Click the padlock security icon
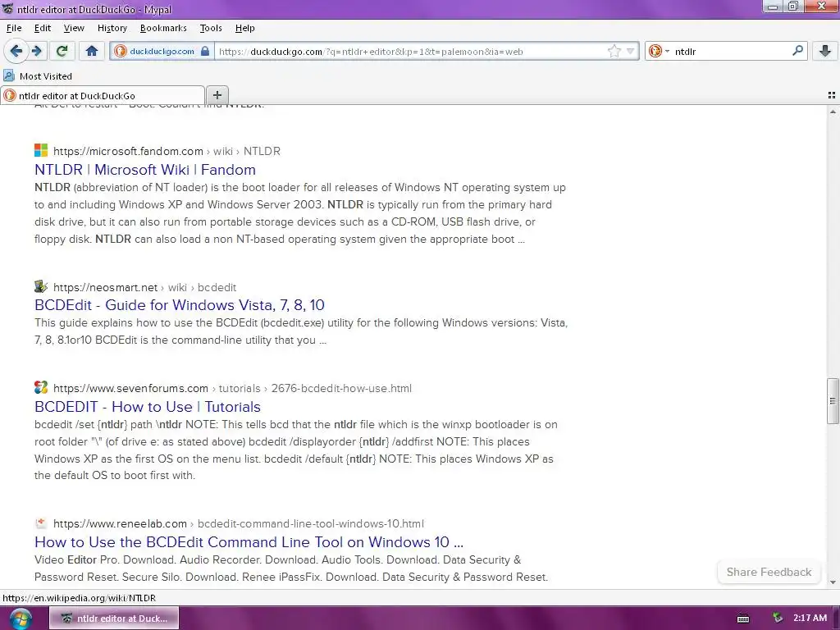This screenshot has height=630, width=840. (x=205, y=52)
